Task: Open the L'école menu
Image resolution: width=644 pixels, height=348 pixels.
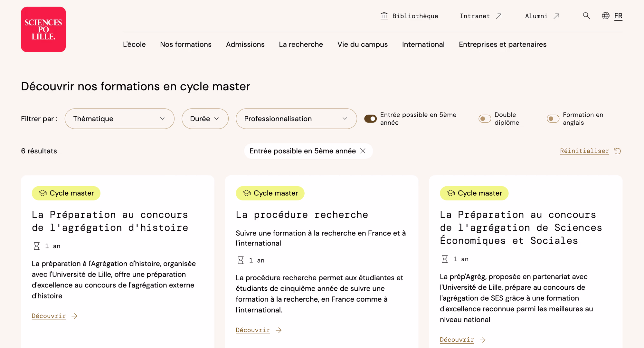Action: pyautogui.click(x=134, y=44)
